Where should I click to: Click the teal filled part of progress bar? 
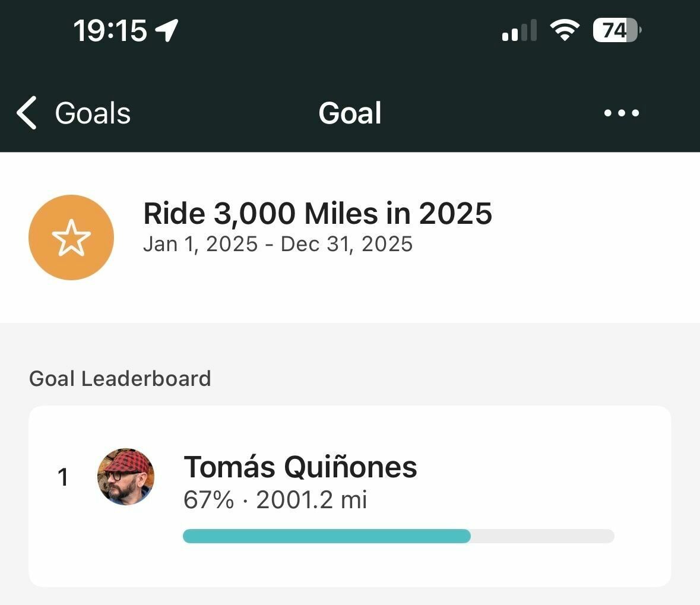327,536
